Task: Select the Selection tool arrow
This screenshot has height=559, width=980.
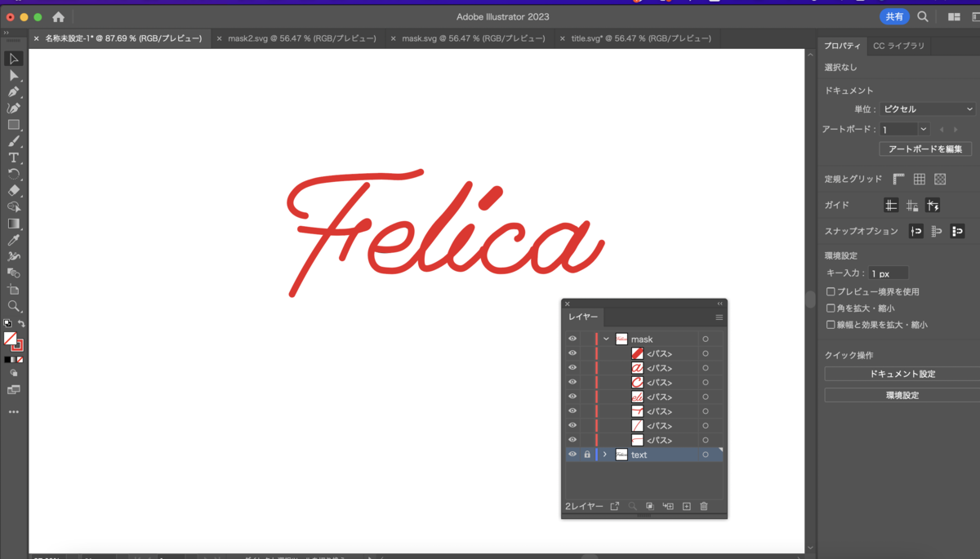Action: pos(14,59)
